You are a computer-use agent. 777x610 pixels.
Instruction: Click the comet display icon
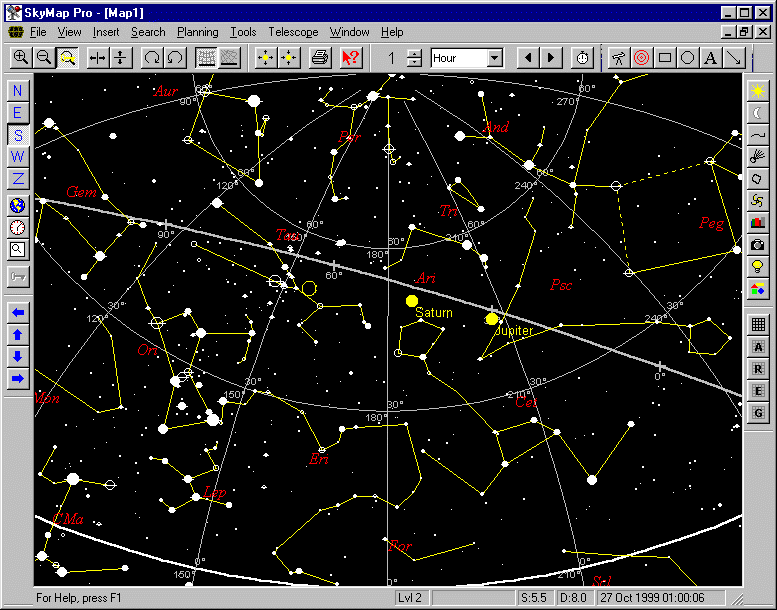click(758, 156)
